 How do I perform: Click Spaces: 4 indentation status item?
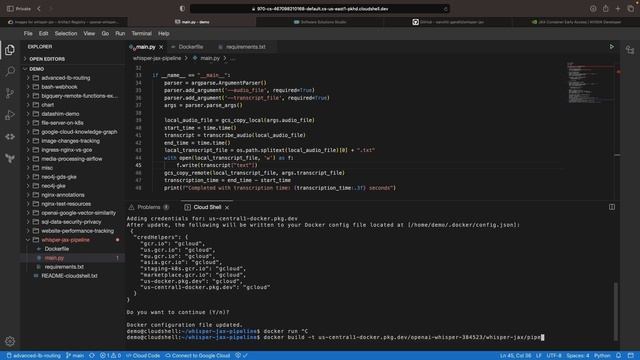point(578,356)
